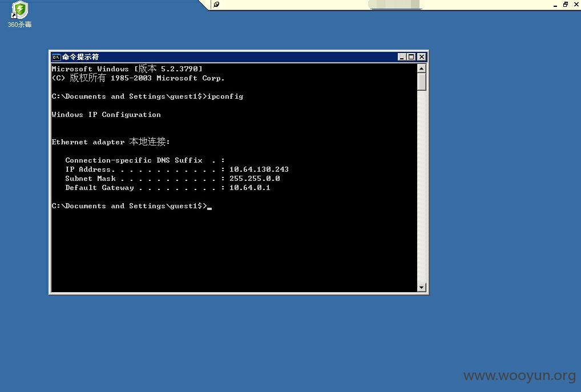Screen dimensions: 581x392
Task: Click the pin icon on remote session bar
Action: [x=216, y=5]
